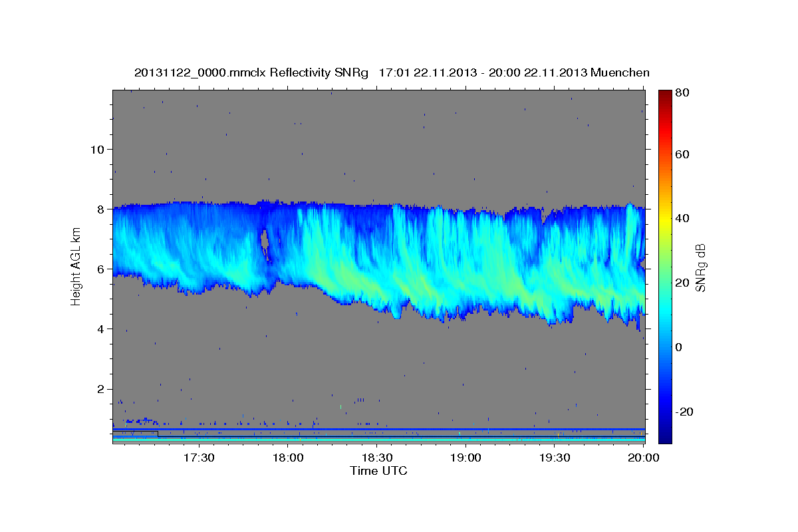Image resolution: width=798 pixels, height=532 pixels.
Task: Click the colorbar value 60
Action: pyautogui.click(x=682, y=154)
